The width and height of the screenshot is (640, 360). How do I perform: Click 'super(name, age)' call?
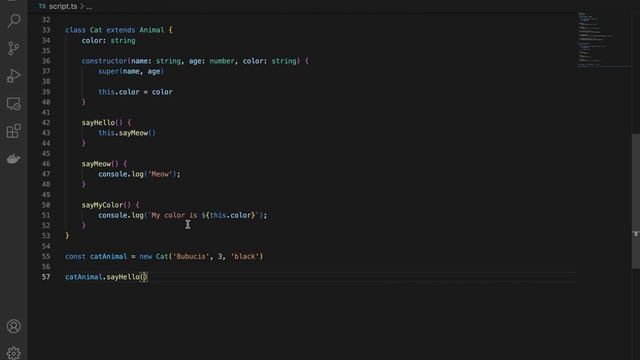131,71
